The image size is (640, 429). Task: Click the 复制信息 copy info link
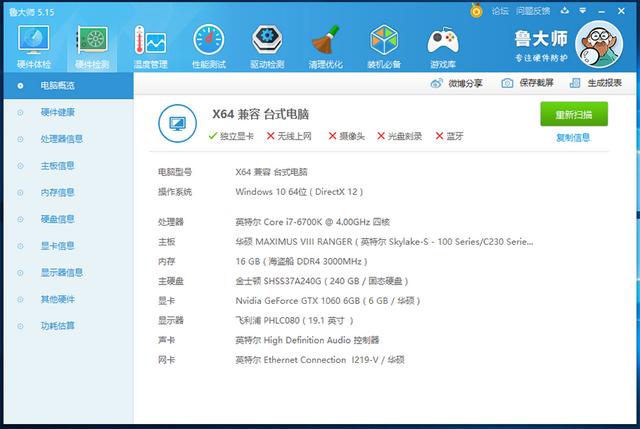pos(573,137)
